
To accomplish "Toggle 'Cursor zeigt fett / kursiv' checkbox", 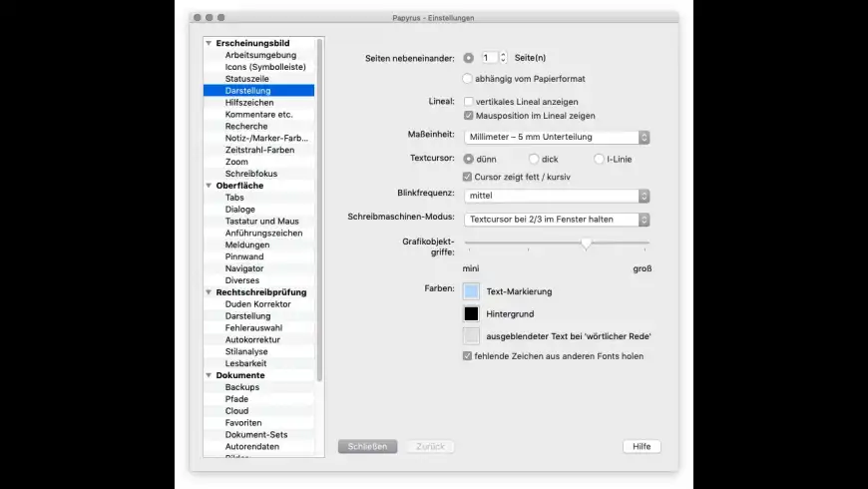I will (x=467, y=177).
